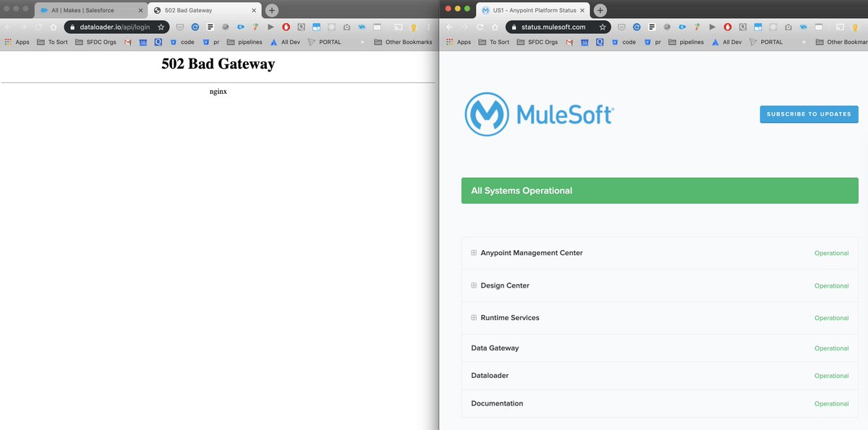The width and height of the screenshot is (868, 430).
Task: Click the Pocket extension icon in MuleSoft window
Action: (x=621, y=27)
